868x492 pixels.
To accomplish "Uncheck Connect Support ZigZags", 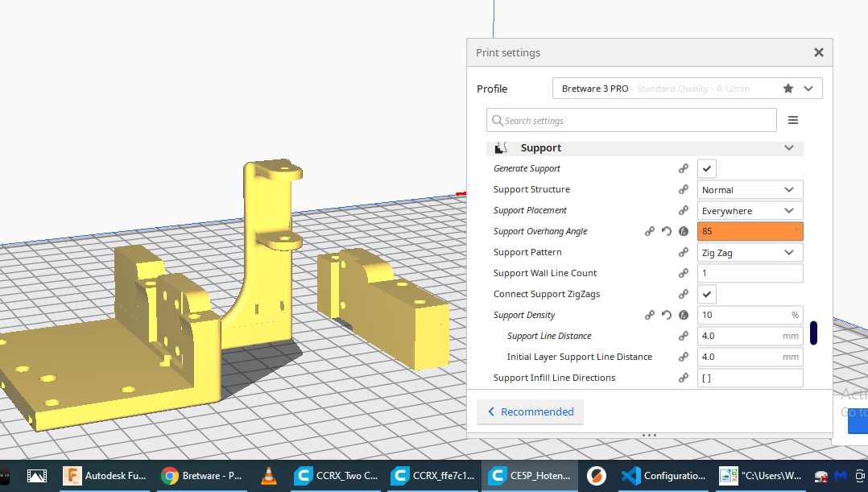I will (x=706, y=294).
